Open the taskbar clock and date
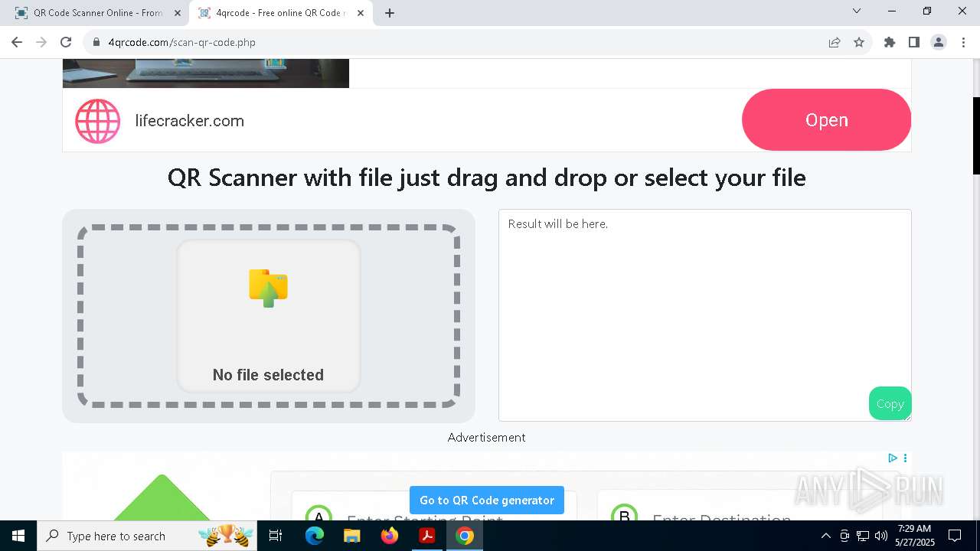980x551 pixels. tap(915, 536)
